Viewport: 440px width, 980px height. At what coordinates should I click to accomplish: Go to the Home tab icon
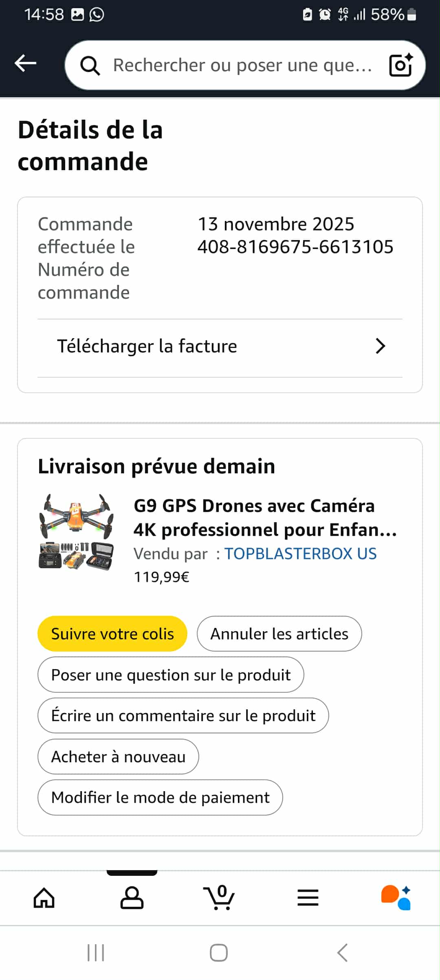coord(44,898)
